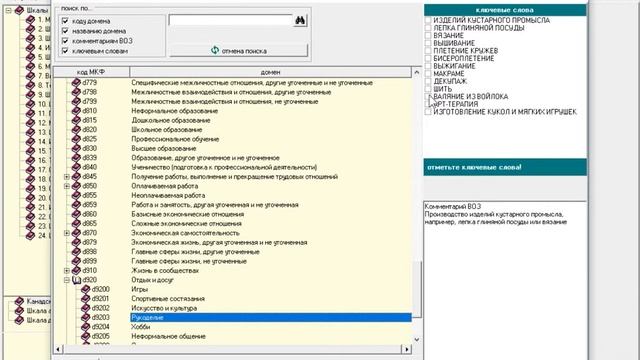Click the vertical scrollbar thumb
Viewport: 640px width, 360px height.
(416, 289)
